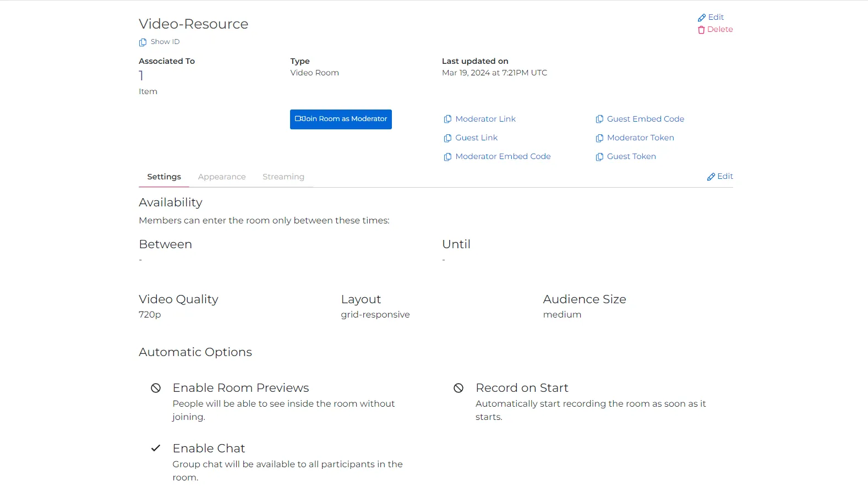Viewport: 868px width, 492px height.
Task: Click the trash icon next to Delete
Action: click(x=701, y=30)
